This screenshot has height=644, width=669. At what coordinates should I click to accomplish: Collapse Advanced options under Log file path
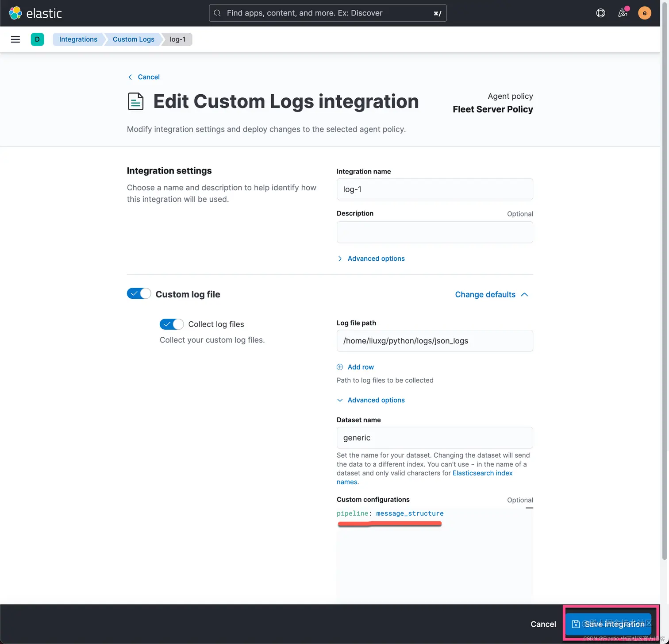click(371, 400)
